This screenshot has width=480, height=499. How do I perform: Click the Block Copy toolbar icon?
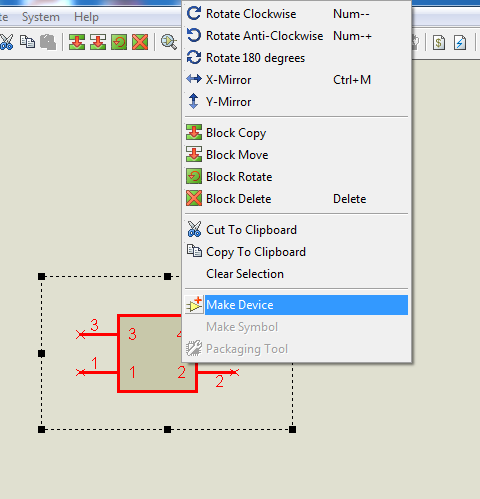pos(77,42)
